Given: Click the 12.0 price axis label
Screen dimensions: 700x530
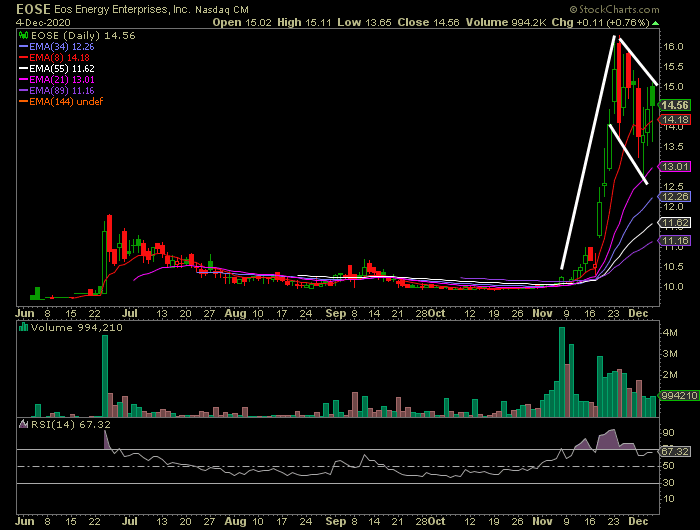Looking at the screenshot, I should (673, 206).
